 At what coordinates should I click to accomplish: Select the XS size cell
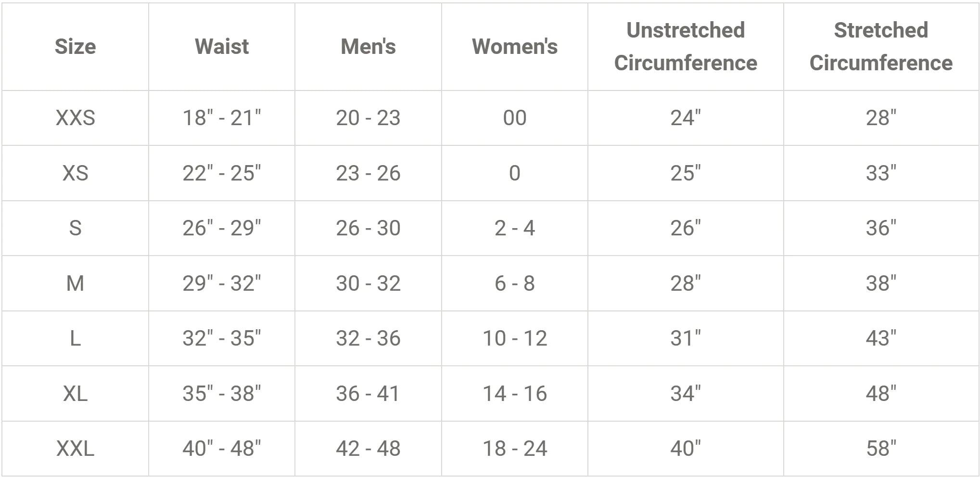coord(75,173)
